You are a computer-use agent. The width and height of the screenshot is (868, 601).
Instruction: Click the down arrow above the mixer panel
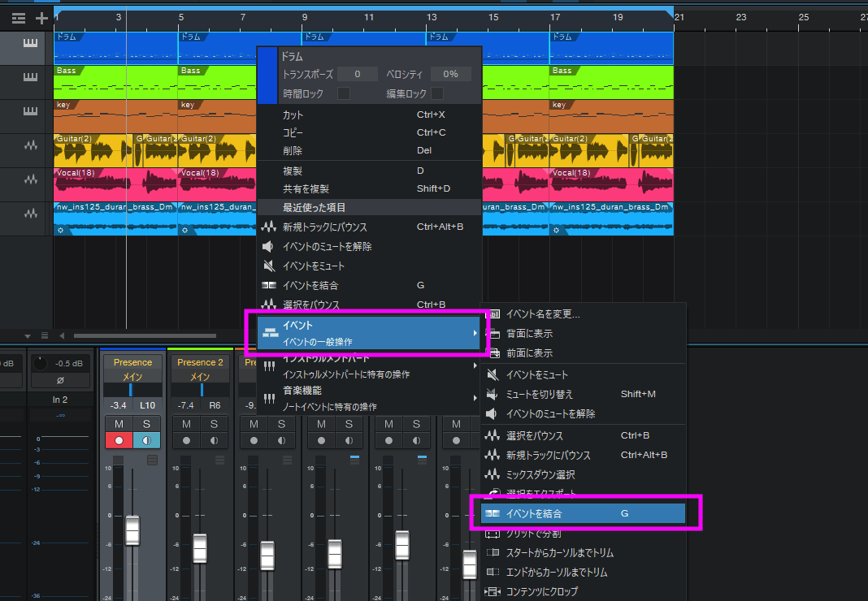[28, 335]
